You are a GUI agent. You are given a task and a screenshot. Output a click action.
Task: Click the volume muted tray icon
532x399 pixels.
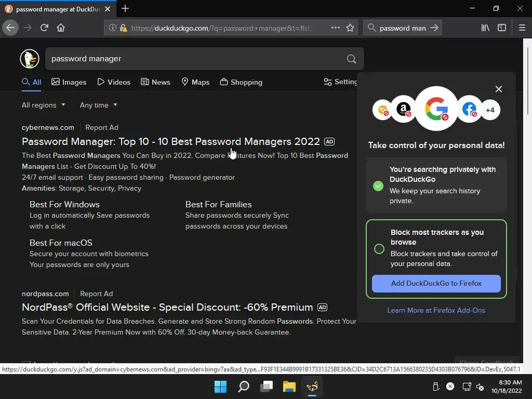click(480, 387)
